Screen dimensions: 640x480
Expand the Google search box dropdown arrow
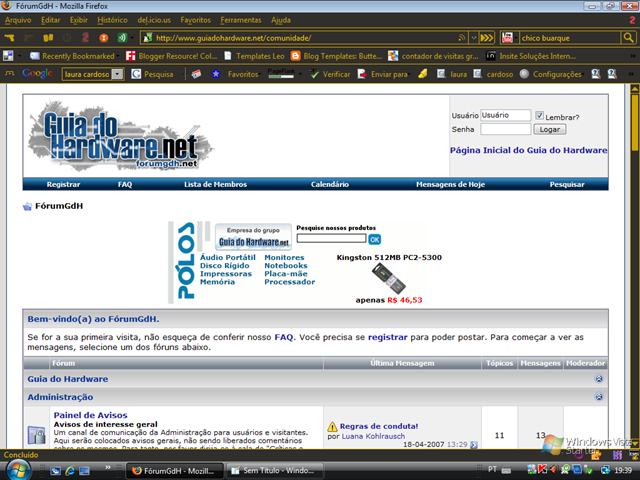click(118, 74)
